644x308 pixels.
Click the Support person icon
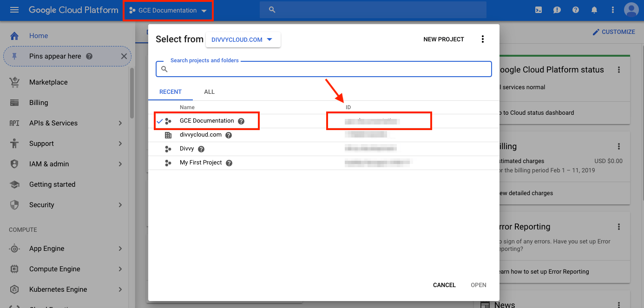tap(14, 144)
